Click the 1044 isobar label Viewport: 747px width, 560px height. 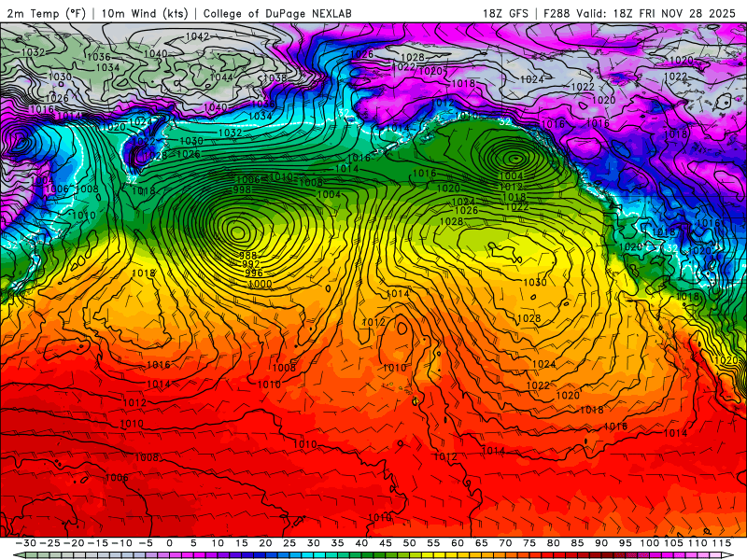point(221,77)
